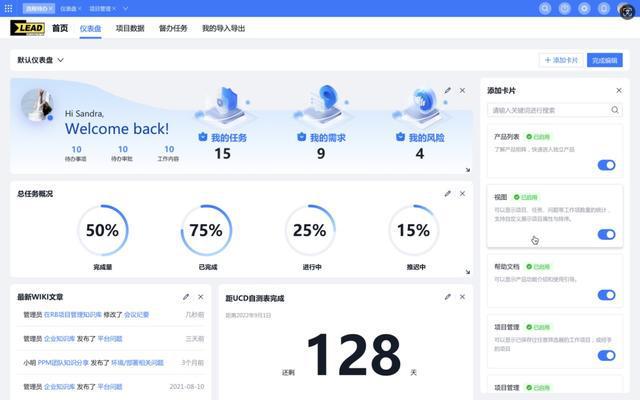Expand the top bar tabs overflow chevron

(125, 9)
